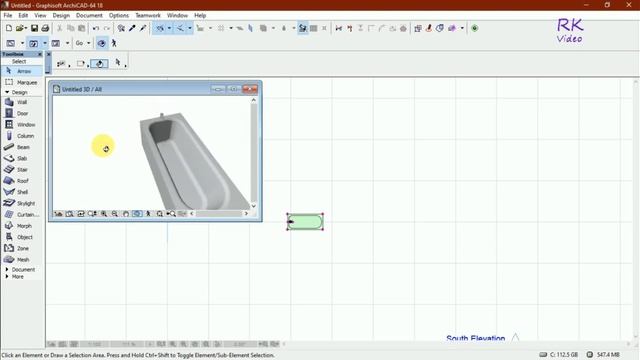
Task: Toggle the 3D orbit mode button
Action: [x=102, y=43]
